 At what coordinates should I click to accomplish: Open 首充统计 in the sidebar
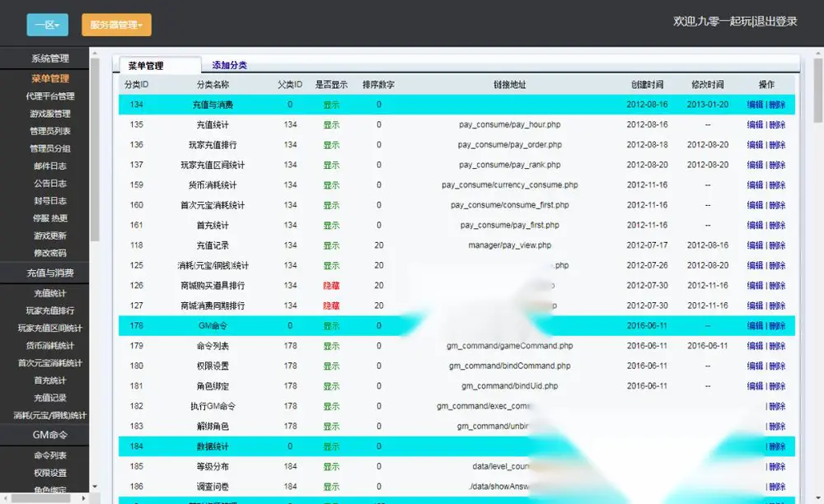click(x=50, y=380)
